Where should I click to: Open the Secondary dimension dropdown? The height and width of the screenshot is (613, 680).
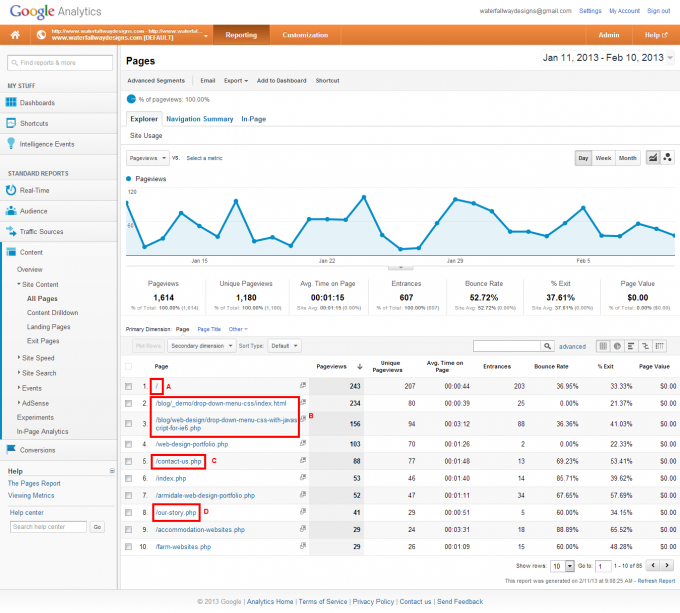pos(201,346)
